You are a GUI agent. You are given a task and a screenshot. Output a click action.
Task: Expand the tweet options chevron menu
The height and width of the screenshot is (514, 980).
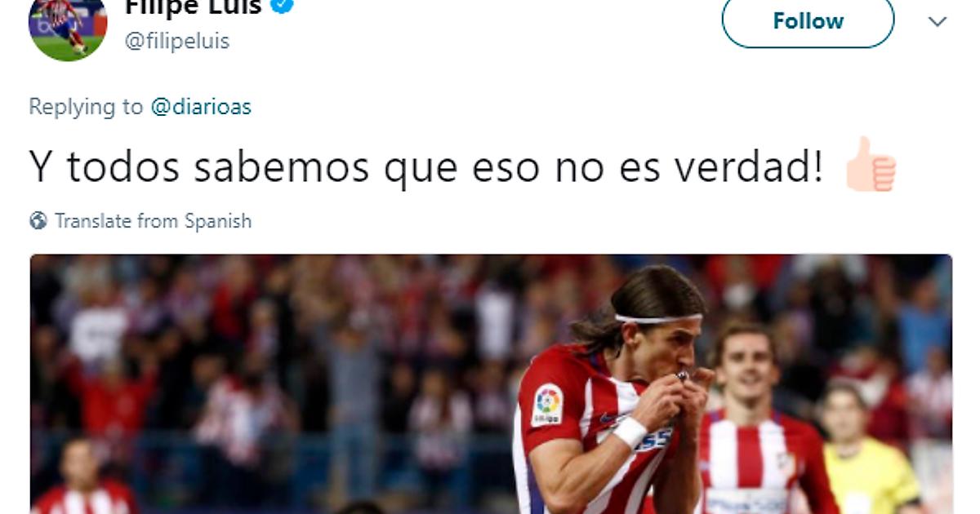[x=938, y=21]
